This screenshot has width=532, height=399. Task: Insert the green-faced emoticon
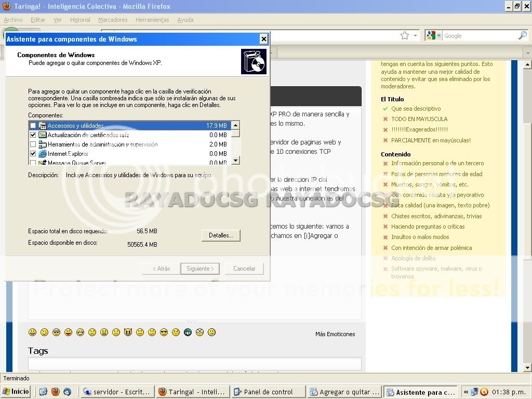[188, 332]
